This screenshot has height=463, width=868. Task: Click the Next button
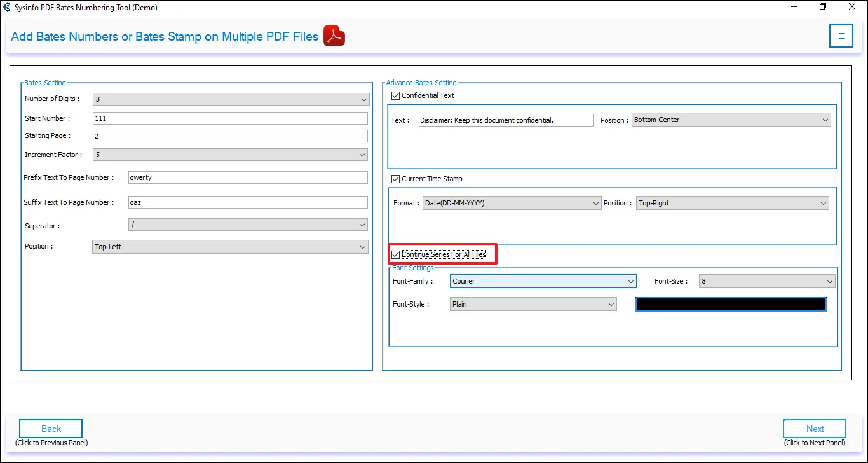[814, 429]
